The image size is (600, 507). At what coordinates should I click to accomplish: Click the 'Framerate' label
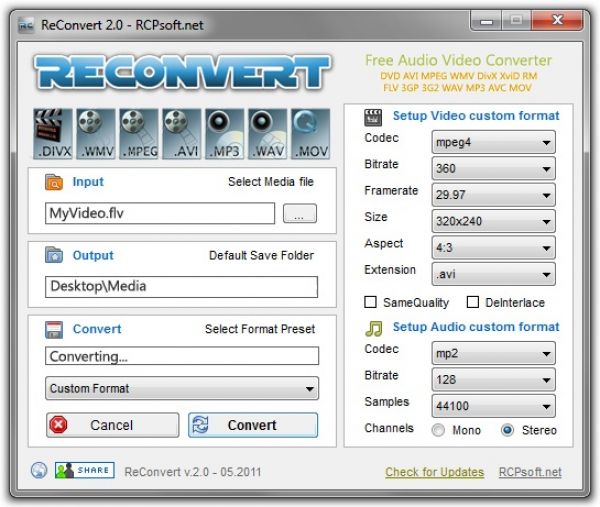pos(391,191)
